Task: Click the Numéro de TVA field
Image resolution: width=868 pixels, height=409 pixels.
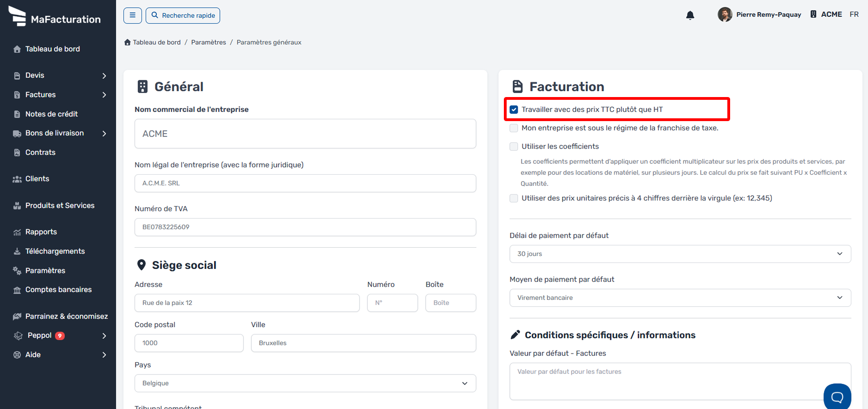Action: coord(305,227)
